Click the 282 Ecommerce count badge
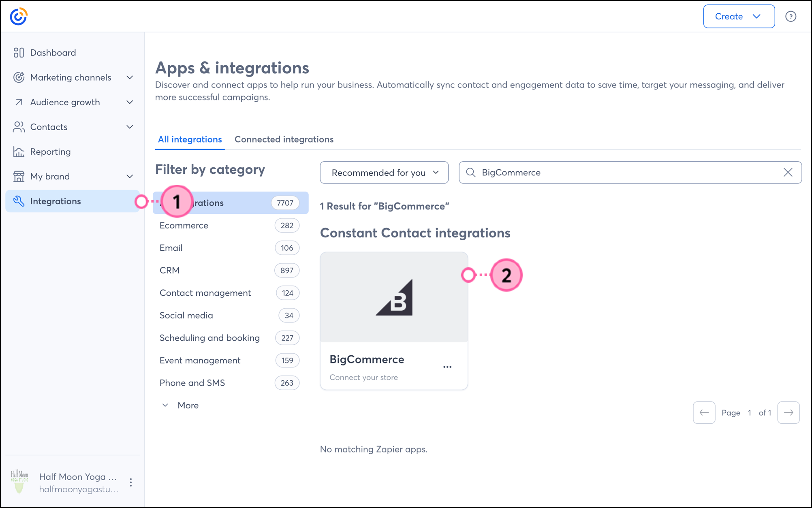Screen dimensions: 812x508 (x=287, y=226)
